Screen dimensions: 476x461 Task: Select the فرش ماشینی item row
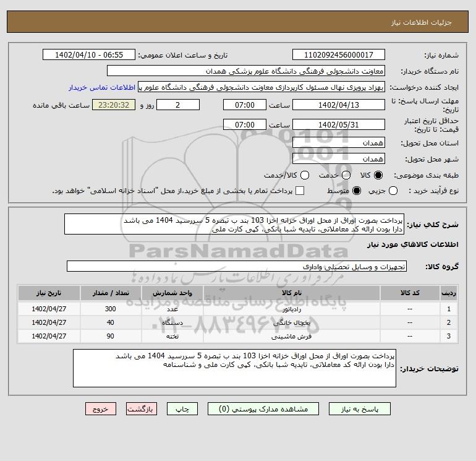238,337
